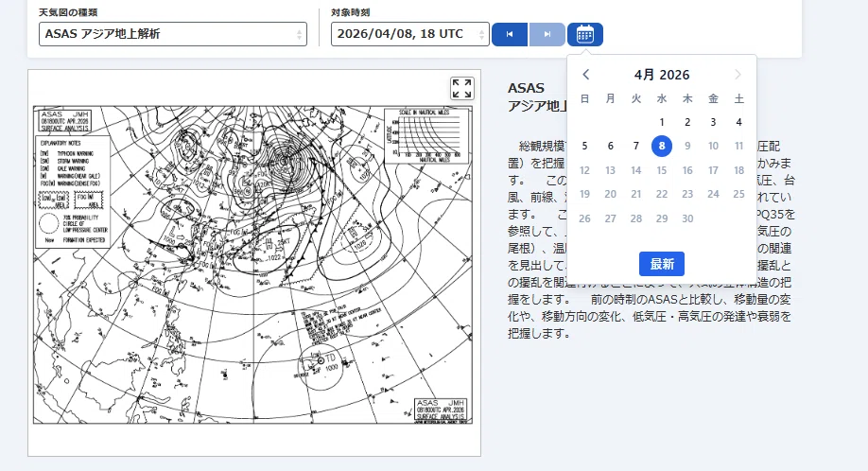
Task: Click the disabled April 9 date
Action: coord(687,146)
